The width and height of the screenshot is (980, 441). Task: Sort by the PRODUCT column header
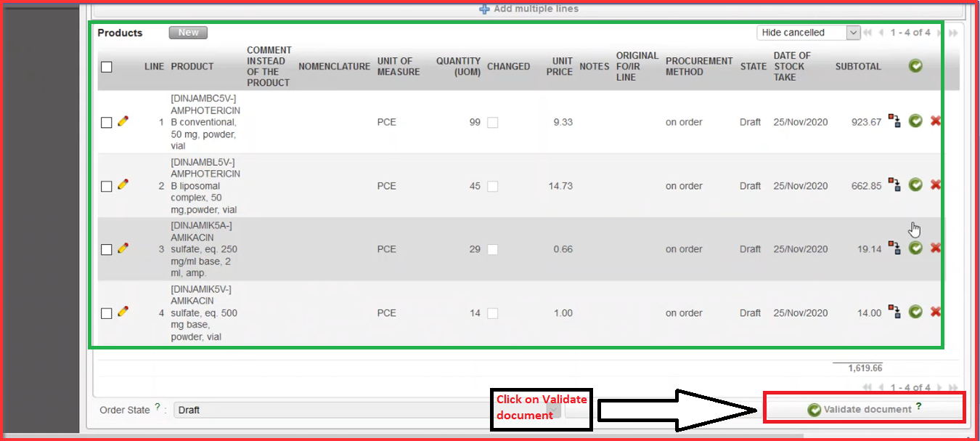pos(192,66)
